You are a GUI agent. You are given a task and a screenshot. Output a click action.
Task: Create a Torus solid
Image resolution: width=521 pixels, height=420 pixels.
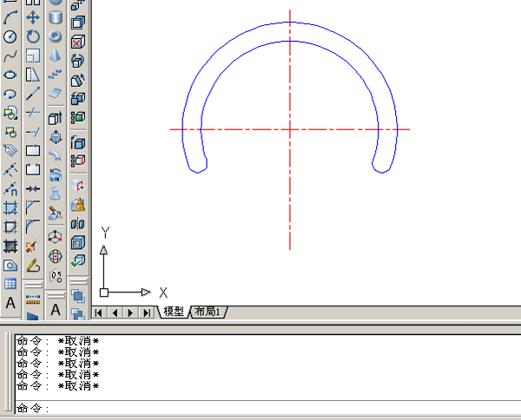click(x=56, y=36)
